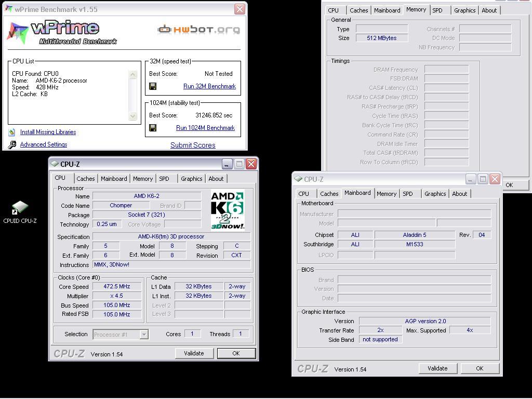Click the CPU-Z title bar icon in CPU window

click(55, 164)
